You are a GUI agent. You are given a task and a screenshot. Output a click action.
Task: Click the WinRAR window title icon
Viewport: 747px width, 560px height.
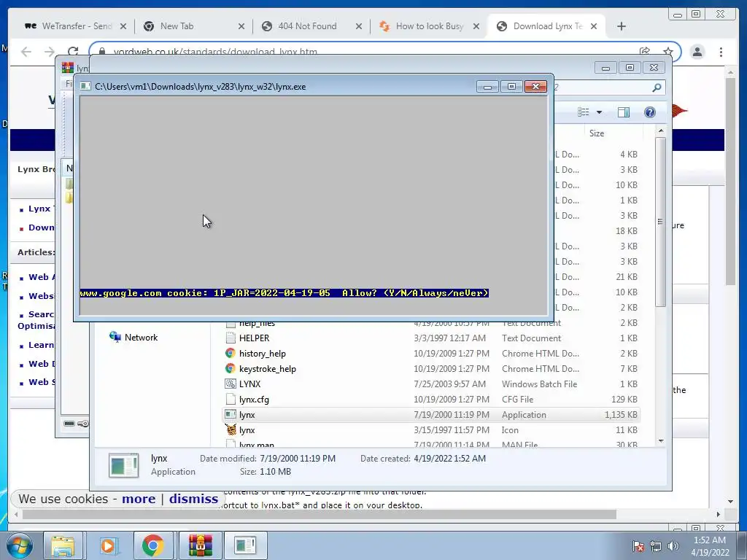click(x=68, y=67)
